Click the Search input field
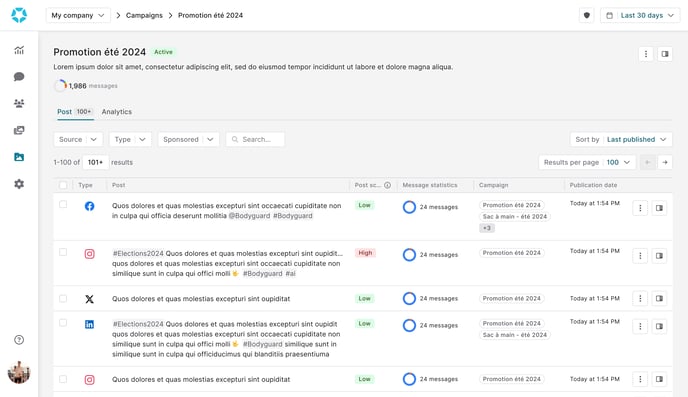The image size is (688, 397). point(255,139)
